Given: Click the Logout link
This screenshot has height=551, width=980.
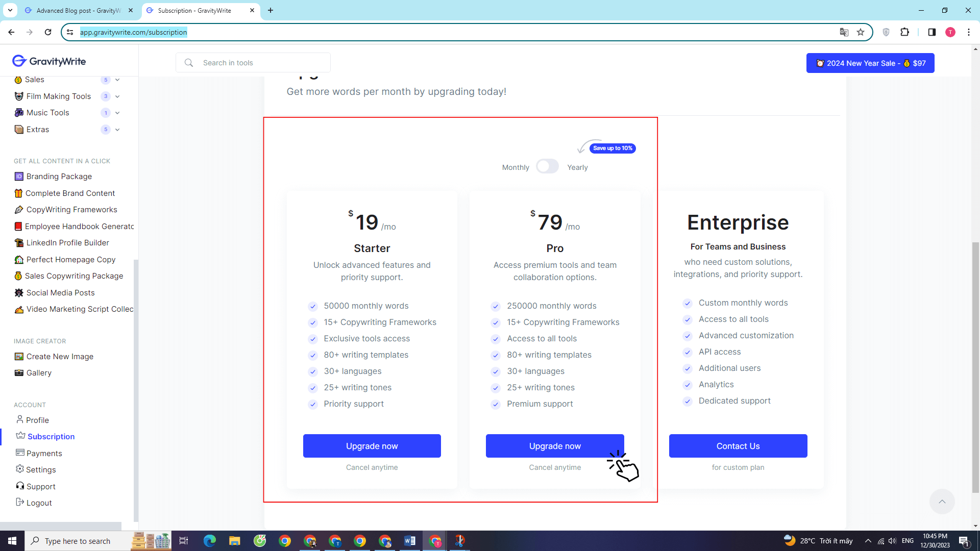Looking at the screenshot, I should 39,503.
